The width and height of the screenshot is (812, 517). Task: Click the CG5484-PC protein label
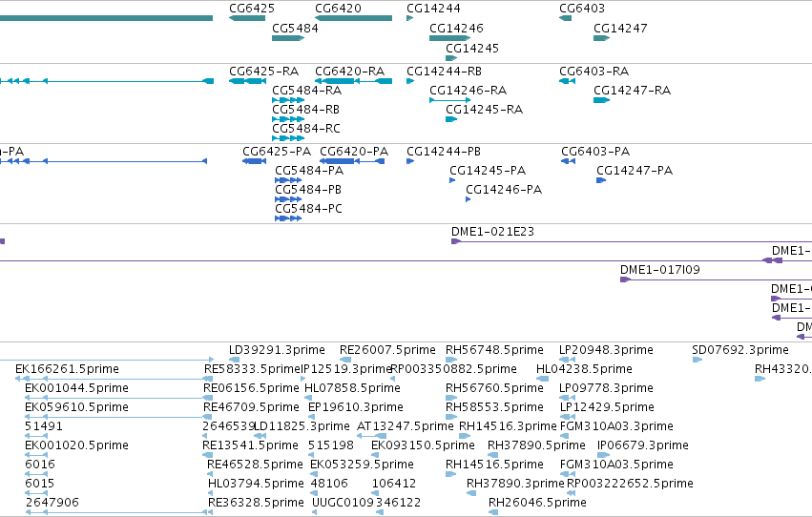[308, 209]
